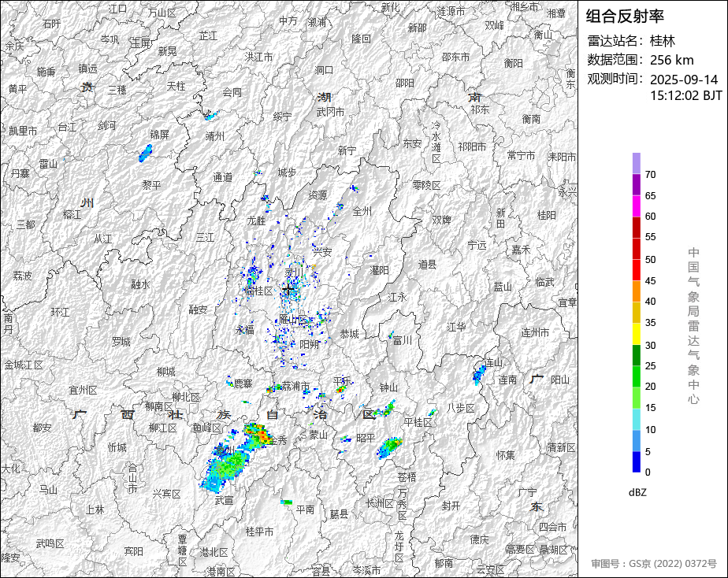
Task: Click the map label '临桂区'
Action: 259,291
